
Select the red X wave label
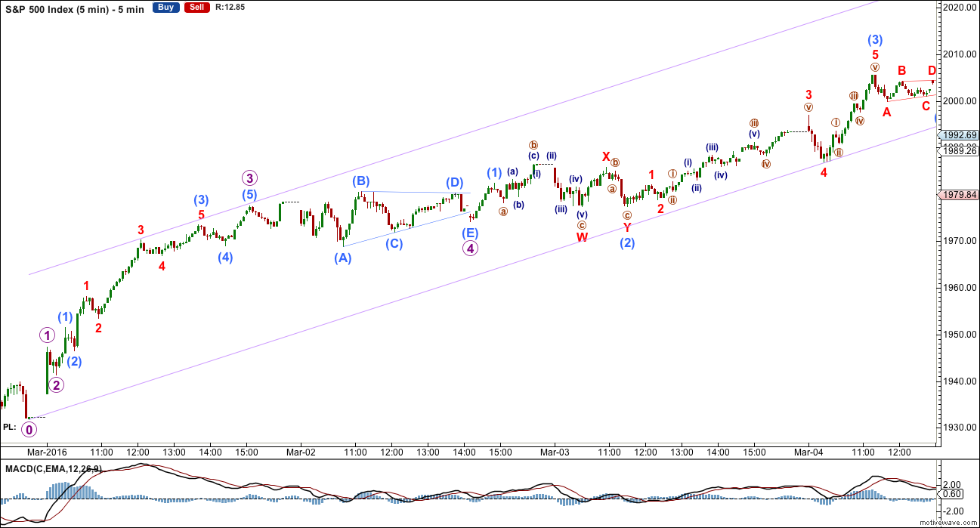click(606, 156)
